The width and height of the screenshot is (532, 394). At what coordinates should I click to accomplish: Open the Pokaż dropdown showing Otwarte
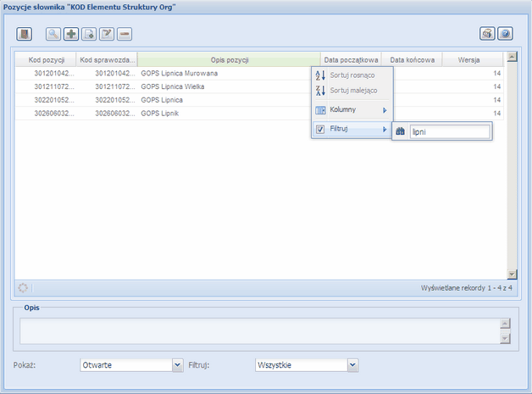(x=177, y=365)
